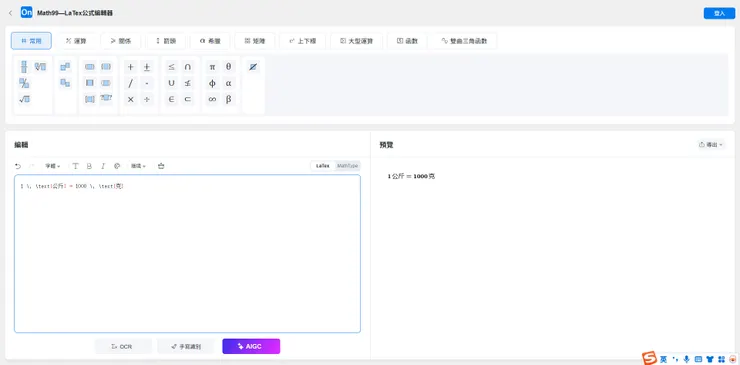
Task: Click the Sogou microphone voice input icon
Action: click(687, 359)
